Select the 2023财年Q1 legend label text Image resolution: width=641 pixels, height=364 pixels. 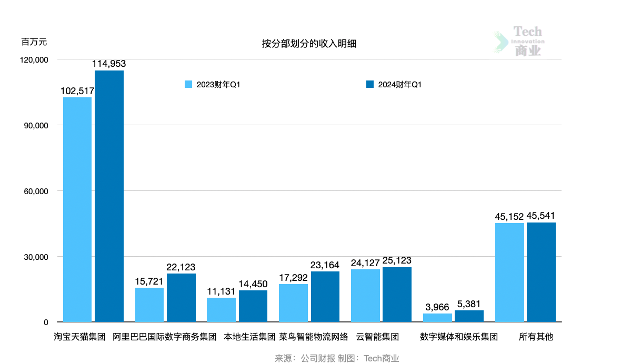click(x=218, y=85)
